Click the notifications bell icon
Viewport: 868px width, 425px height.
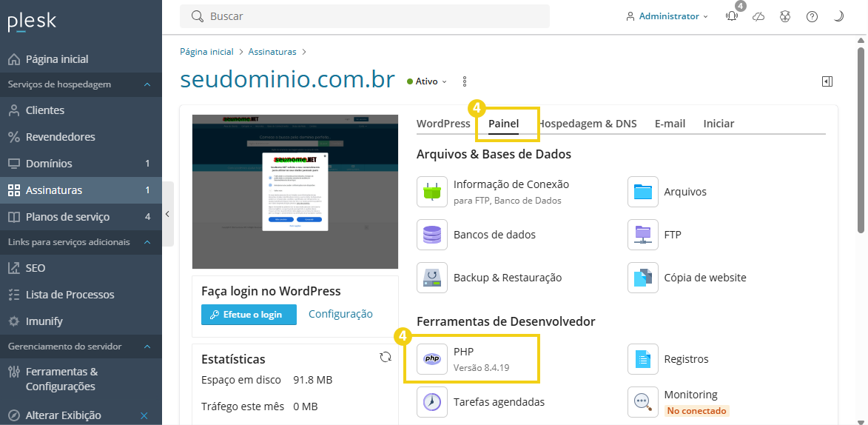pos(732,16)
